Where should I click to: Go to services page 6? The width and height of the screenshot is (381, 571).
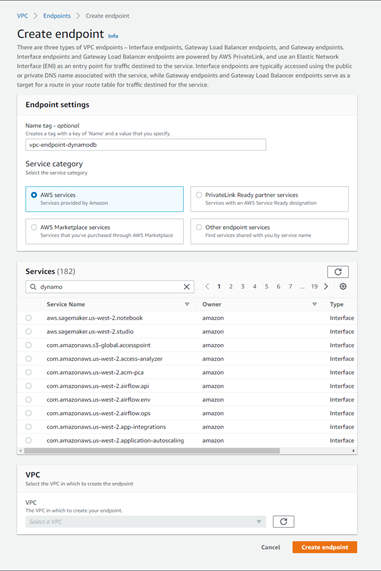coord(278,287)
